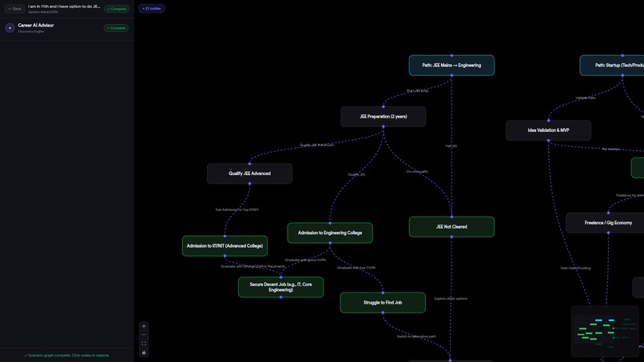Click the 'Explore other options' edge label

click(x=451, y=299)
